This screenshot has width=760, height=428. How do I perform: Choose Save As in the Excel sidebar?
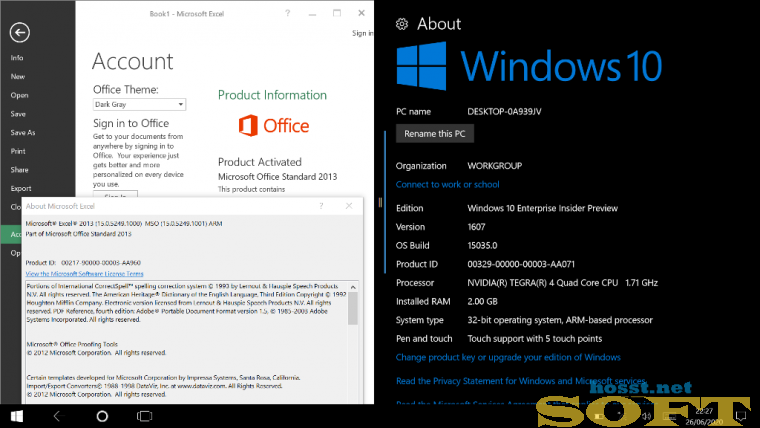[x=23, y=133]
